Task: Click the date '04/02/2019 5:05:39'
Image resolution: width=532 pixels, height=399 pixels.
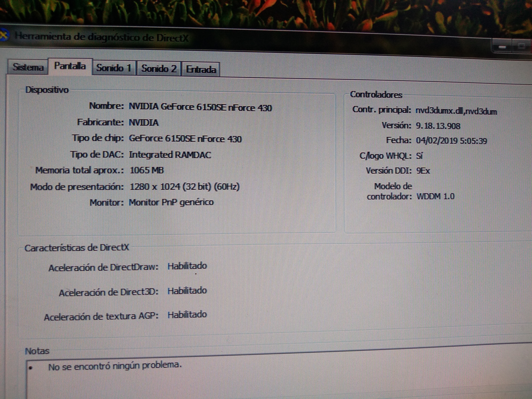Action: coord(451,140)
